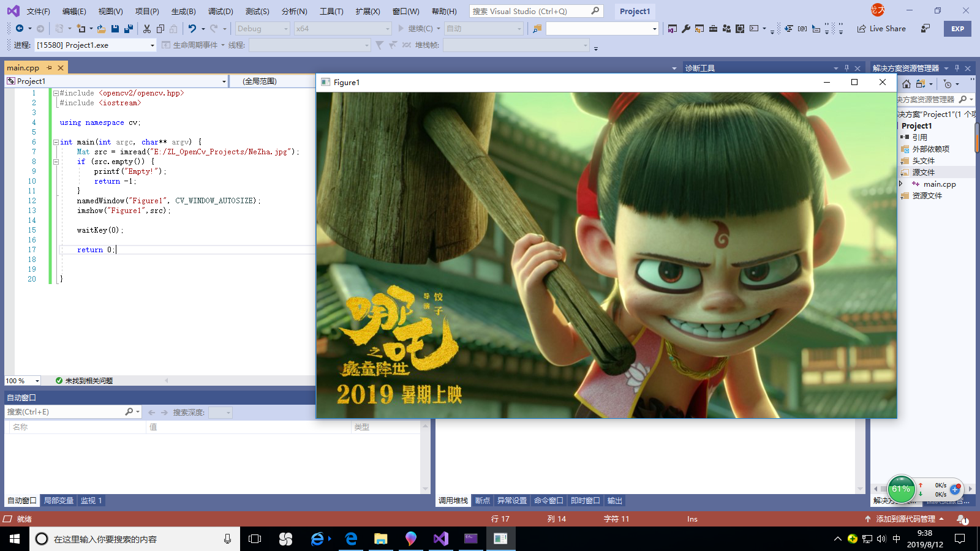
Task: Click the search magnifier in Autos window
Action: click(x=129, y=412)
